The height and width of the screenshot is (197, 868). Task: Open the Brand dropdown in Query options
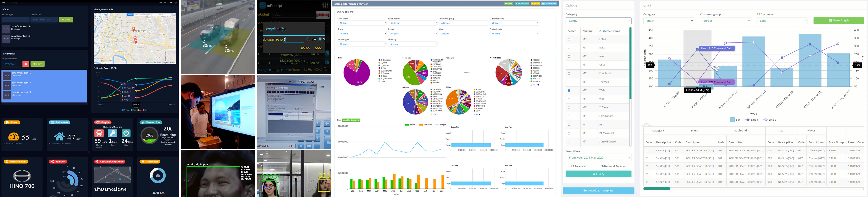(362, 33)
